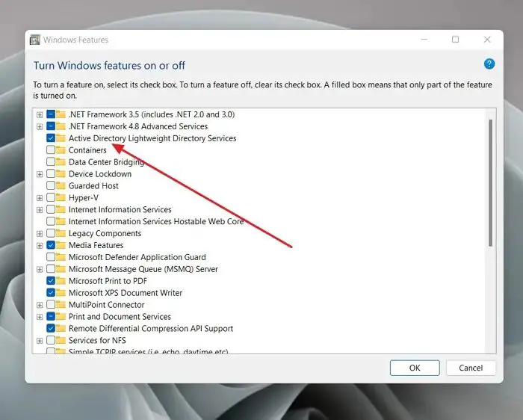Click the folder icon beside Legacy Components
Viewport: 523px width, 420px height.
point(61,233)
